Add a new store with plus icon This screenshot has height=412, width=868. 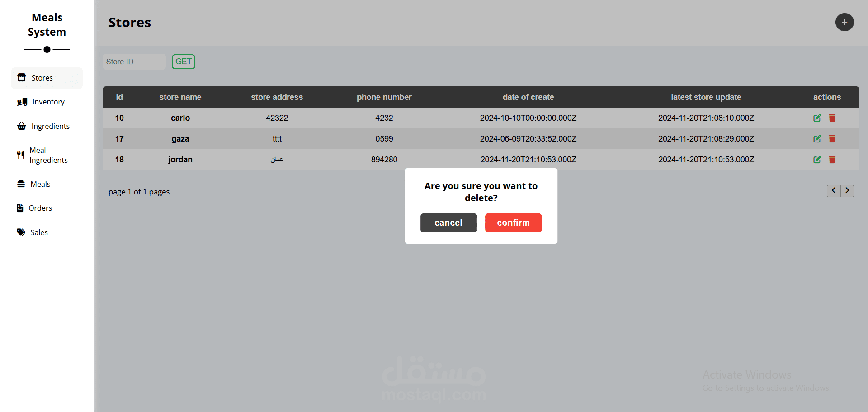click(x=844, y=22)
